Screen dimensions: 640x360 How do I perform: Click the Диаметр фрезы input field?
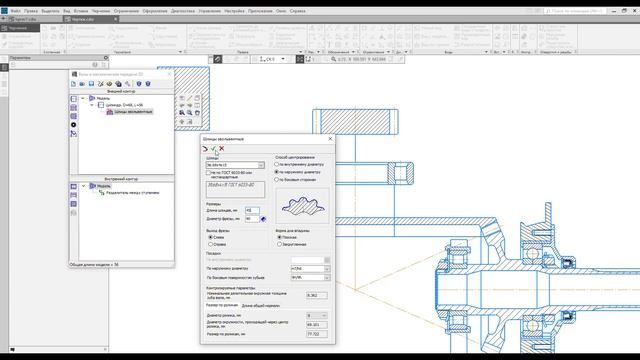click(252, 219)
